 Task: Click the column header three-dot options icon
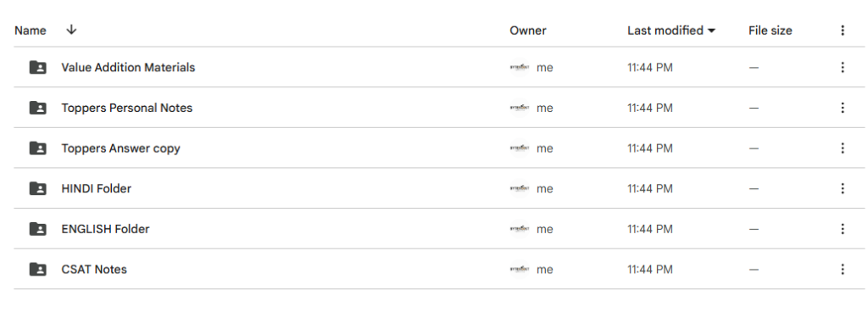pyautogui.click(x=842, y=31)
